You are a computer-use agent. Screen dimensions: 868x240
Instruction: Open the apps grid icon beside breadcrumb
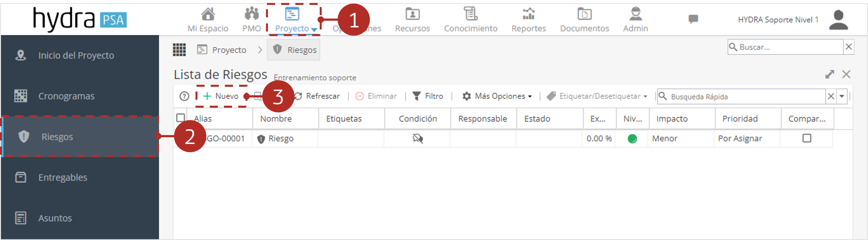click(179, 50)
